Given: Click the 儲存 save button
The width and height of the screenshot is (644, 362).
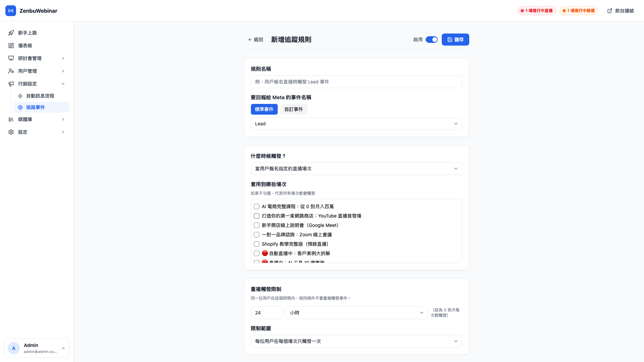Looking at the screenshot, I should pos(455,40).
